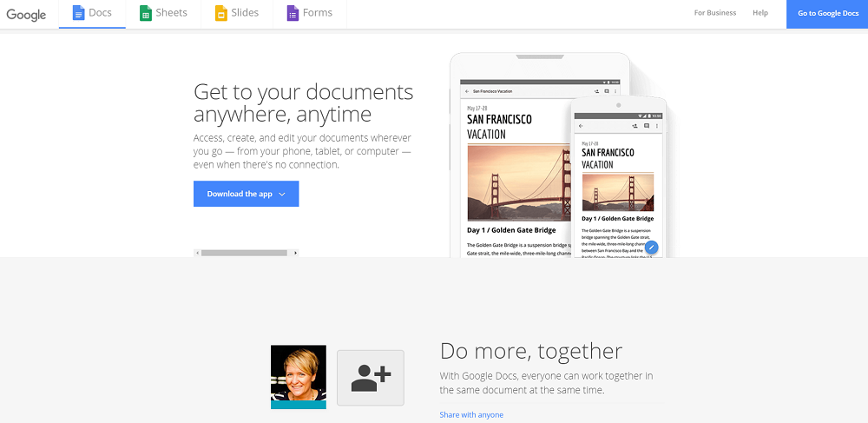Click the comment icon in phone toolbar

[646, 126]
